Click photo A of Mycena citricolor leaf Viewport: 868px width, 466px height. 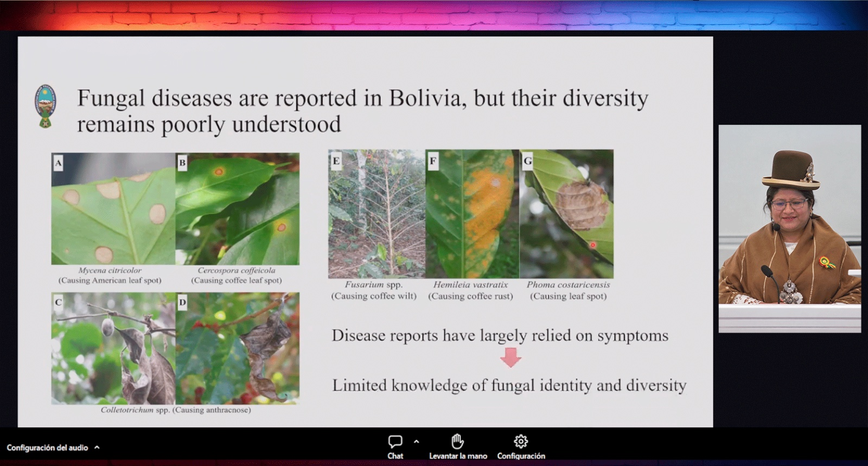point(113,209)
